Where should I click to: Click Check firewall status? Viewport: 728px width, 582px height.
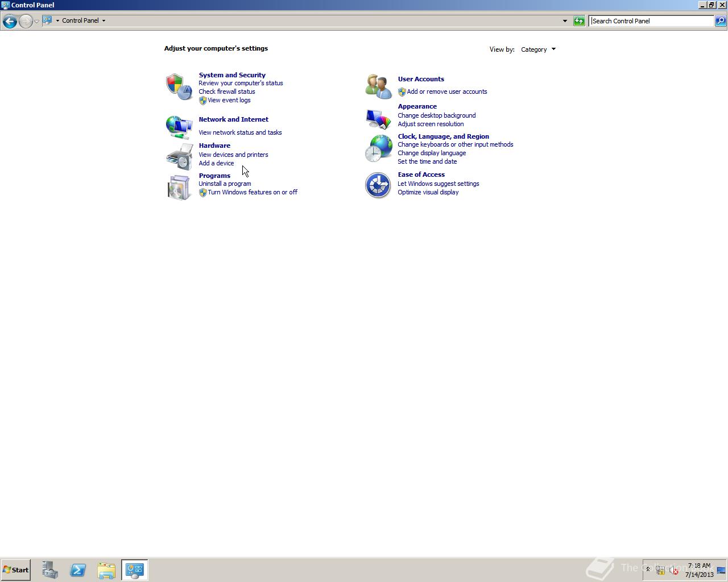[x=227, y=92]
